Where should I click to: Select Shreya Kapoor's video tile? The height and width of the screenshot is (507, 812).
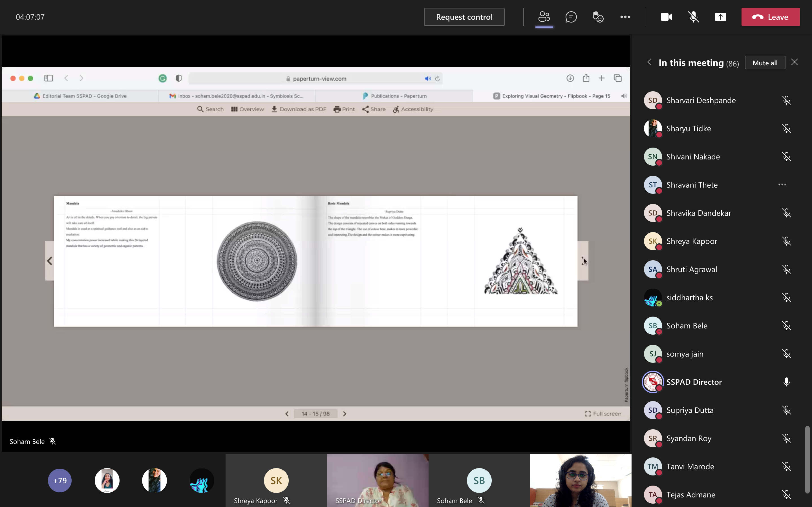click(x=276, y=481)
